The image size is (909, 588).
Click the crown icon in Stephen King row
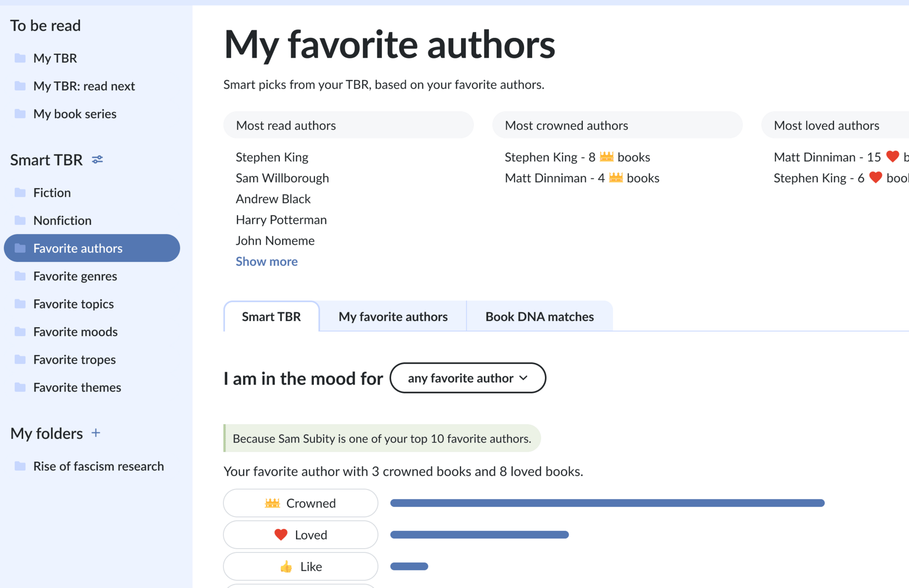tap(606, 157)
